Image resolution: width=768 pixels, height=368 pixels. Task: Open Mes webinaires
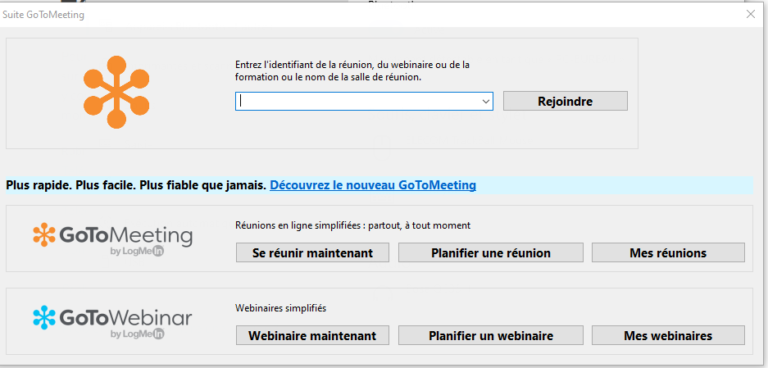pos(668,336)
